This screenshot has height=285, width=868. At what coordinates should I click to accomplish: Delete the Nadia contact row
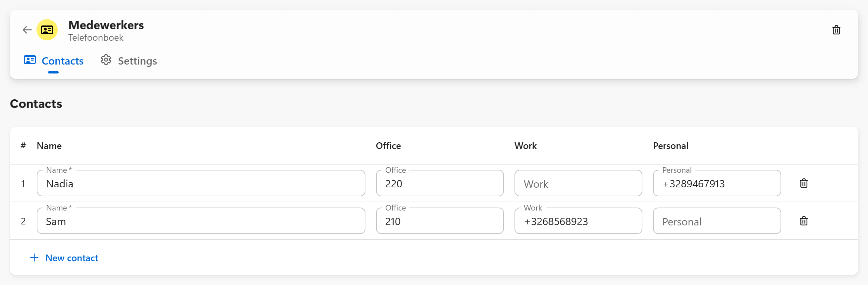click(x=804, y=183)
